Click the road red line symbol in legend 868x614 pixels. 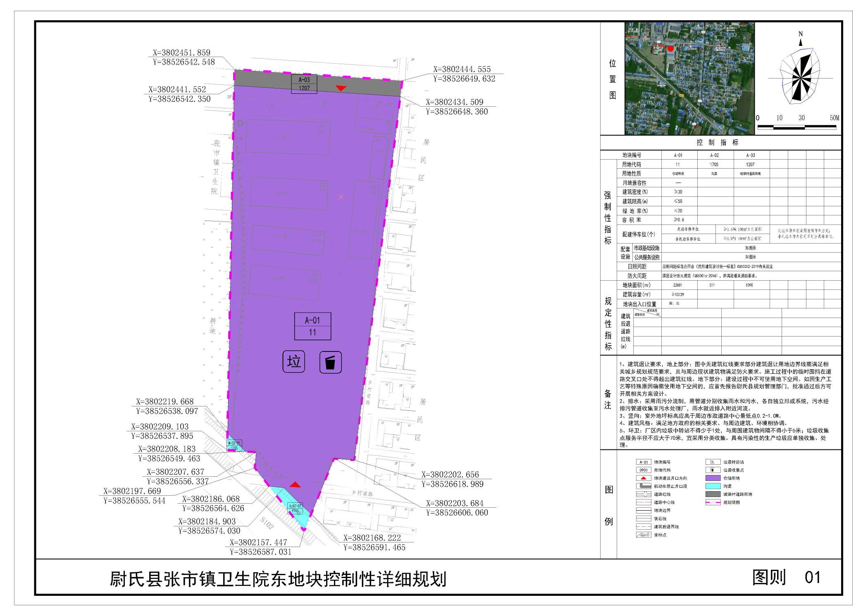[x=644, y=494]
